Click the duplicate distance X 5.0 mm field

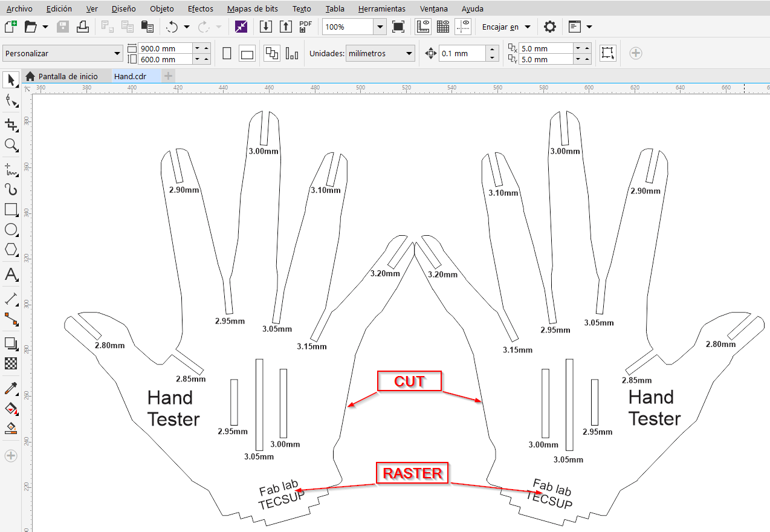(x=546, y=48)
